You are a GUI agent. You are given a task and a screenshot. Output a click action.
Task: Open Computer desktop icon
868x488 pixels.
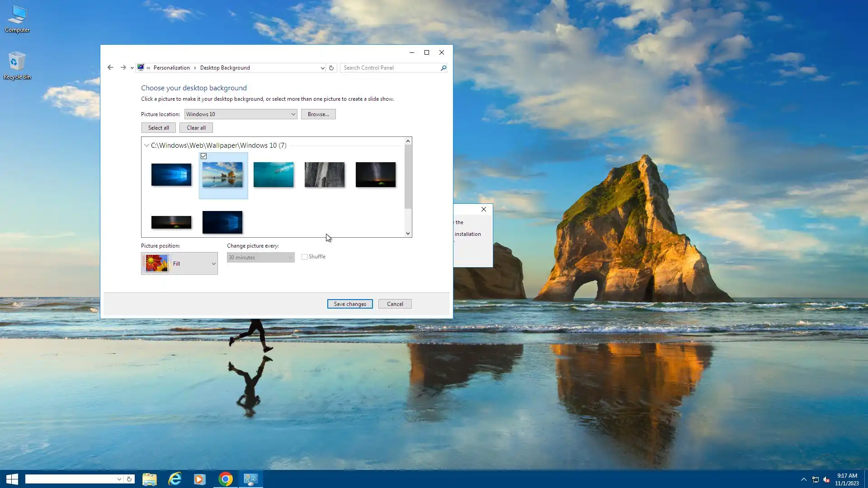[x=17, y=18]
